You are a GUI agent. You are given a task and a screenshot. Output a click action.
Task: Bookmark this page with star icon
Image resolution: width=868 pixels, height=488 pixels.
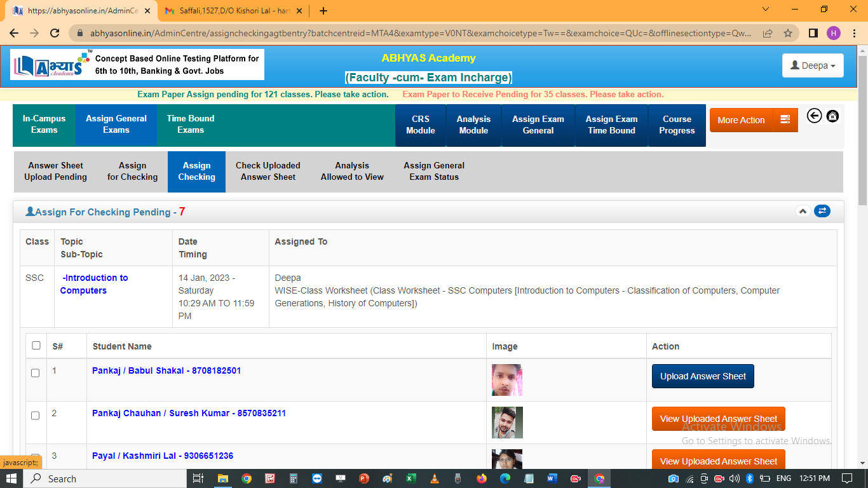(788, 33)
